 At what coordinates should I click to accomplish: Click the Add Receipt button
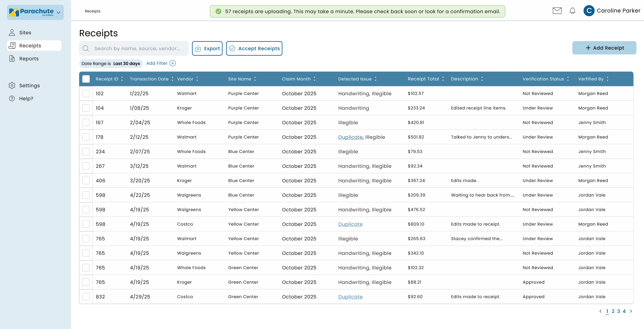tap(604, 48)
